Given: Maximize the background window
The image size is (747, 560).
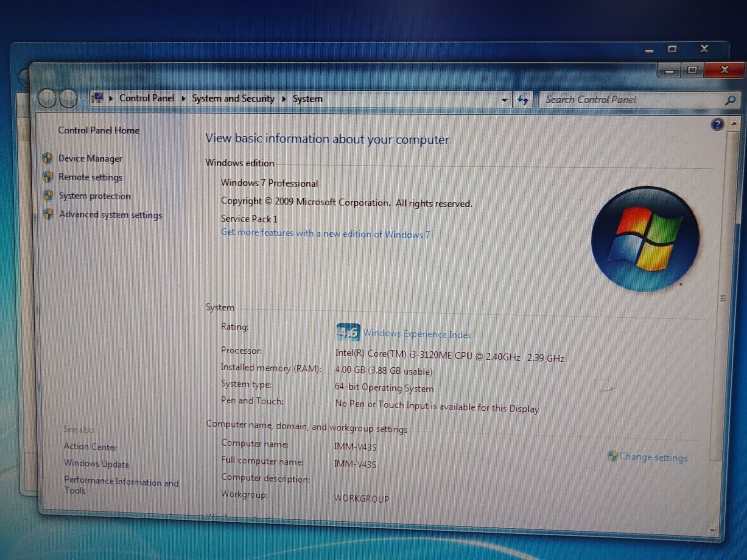Looking at the screenshot, I should [672, 49].
